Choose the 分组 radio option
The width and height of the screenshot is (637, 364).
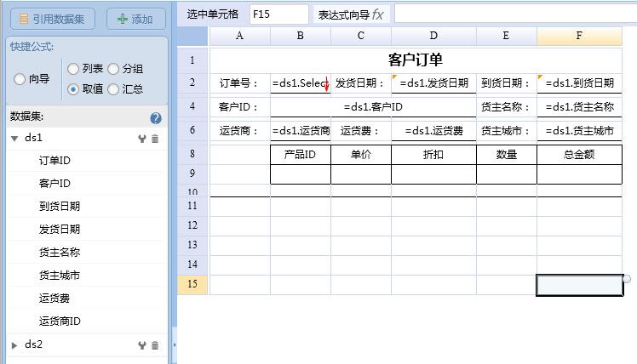point(112,68)
